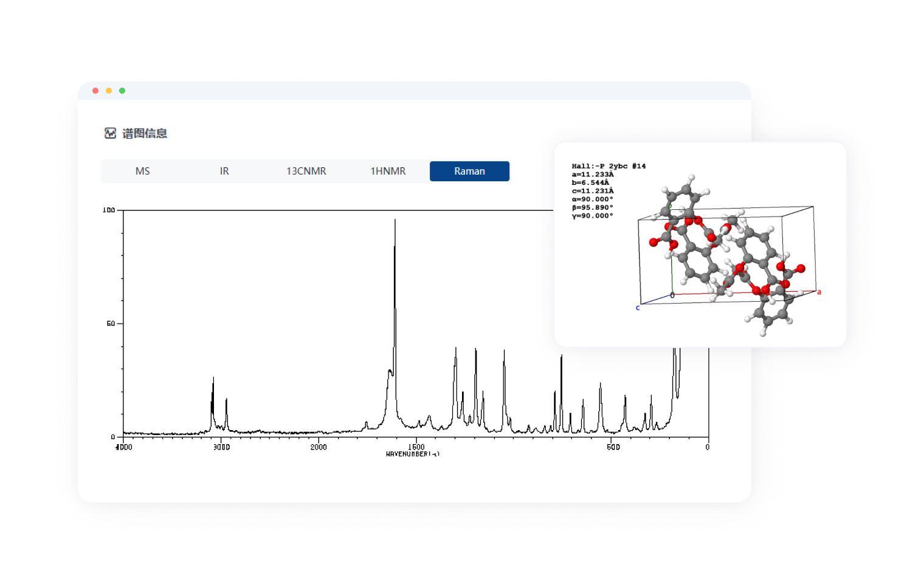Click the spectrum info icon beside 谱图信息
The image size is (924, 584).
pyautogui.click(x=110, y=133)
